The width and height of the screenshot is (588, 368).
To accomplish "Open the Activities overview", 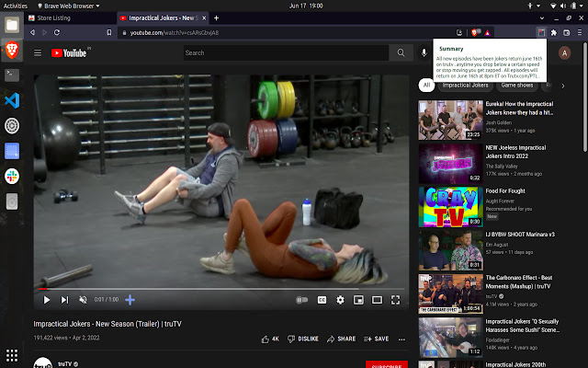I will tap(16, 6).
